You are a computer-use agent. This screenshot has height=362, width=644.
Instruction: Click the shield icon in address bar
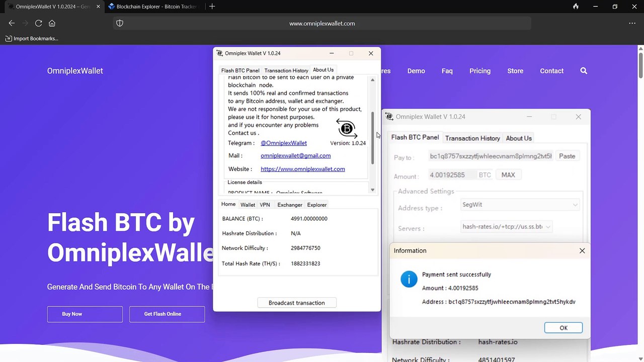click(x=120, y=23)
